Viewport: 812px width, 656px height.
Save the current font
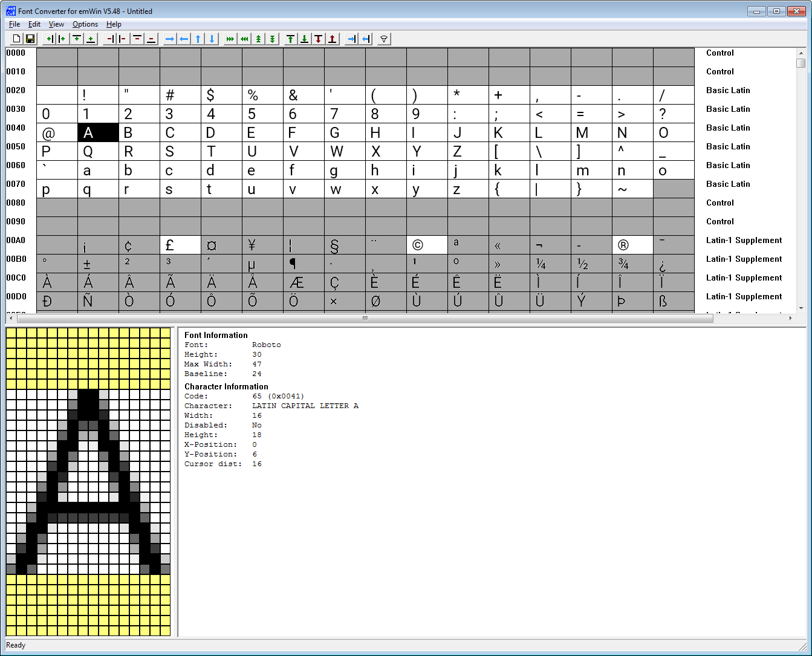click(30, 38)
